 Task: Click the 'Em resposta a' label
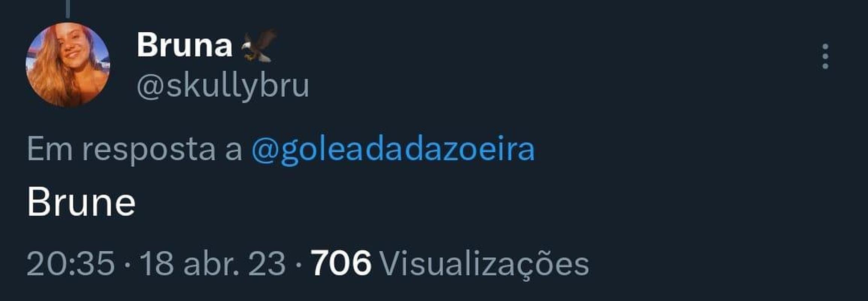(x=134, y=150)
